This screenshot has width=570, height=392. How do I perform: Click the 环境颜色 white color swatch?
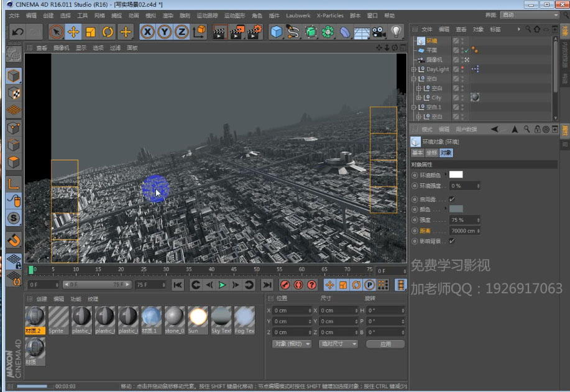point(456,175)
